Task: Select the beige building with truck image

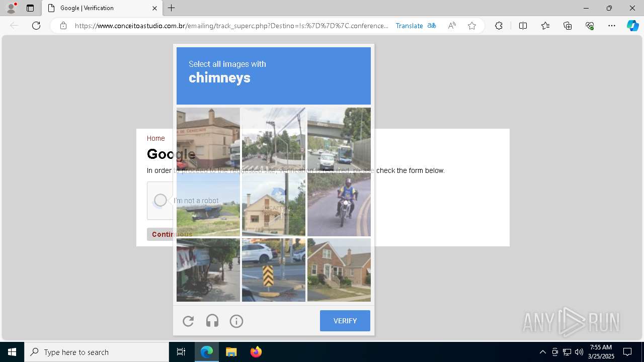Action: click(x=208, y=139)
